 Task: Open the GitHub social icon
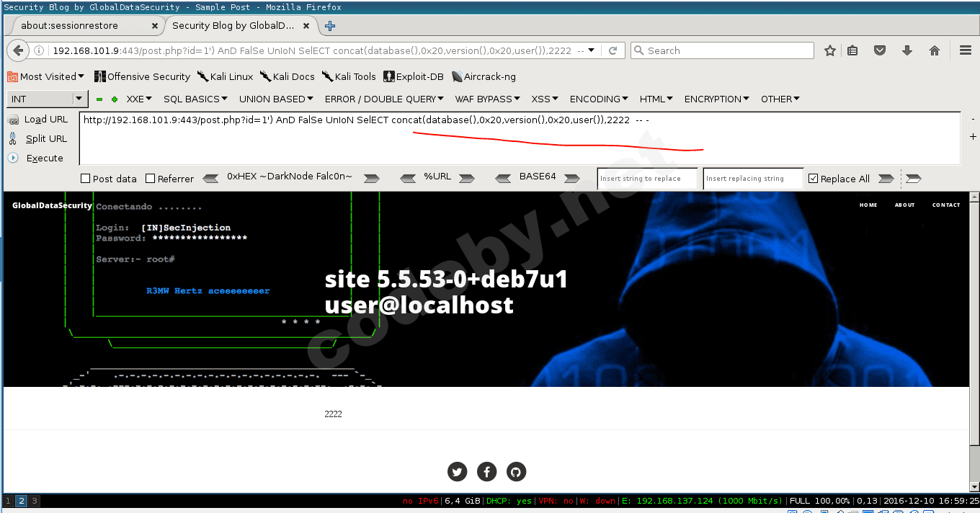[517, 472]
